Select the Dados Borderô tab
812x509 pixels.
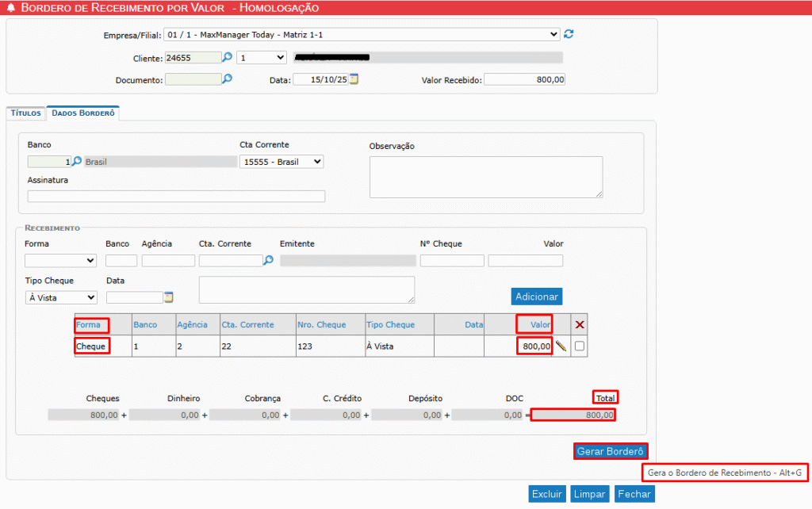coord(83,113)
